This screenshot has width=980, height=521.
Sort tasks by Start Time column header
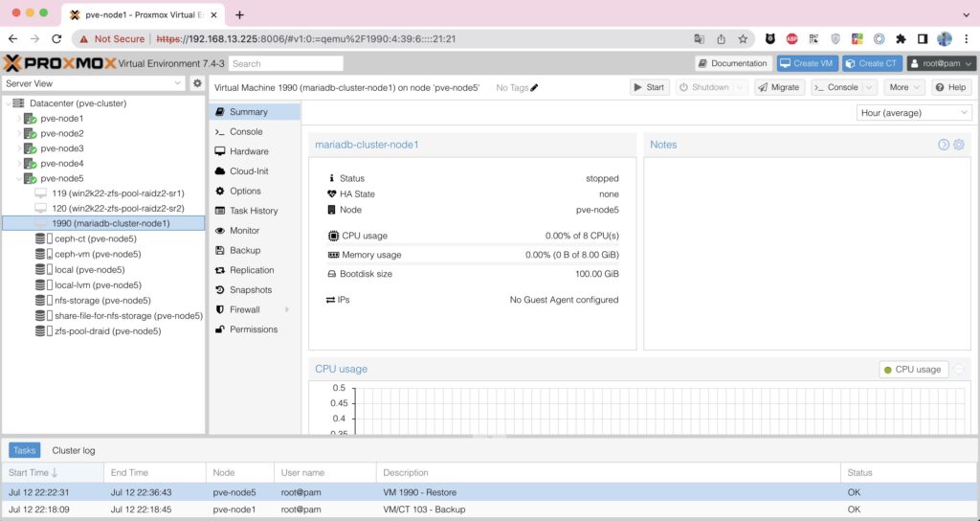pos(53,473)
